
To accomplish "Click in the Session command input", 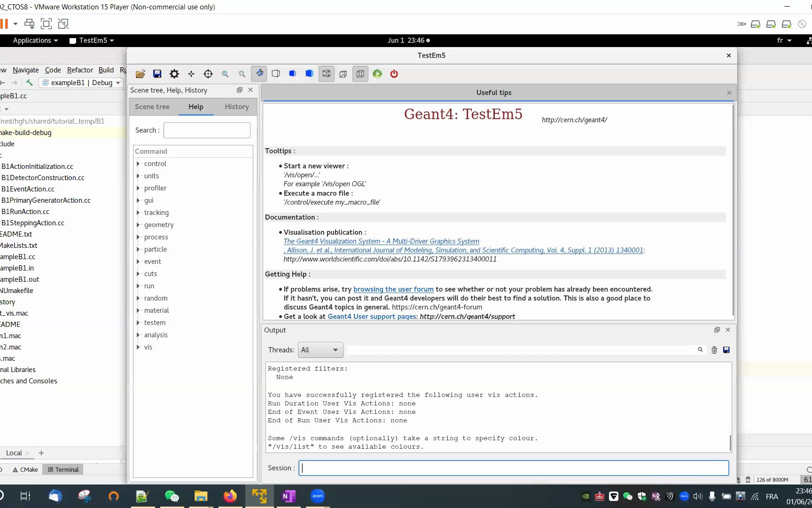I will point(514,468).
